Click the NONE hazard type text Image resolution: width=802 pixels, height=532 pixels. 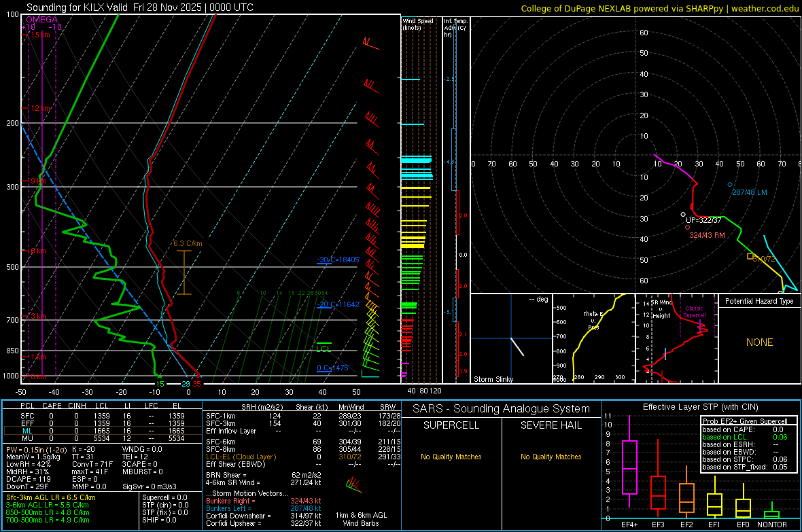click(x=760, y=342)
